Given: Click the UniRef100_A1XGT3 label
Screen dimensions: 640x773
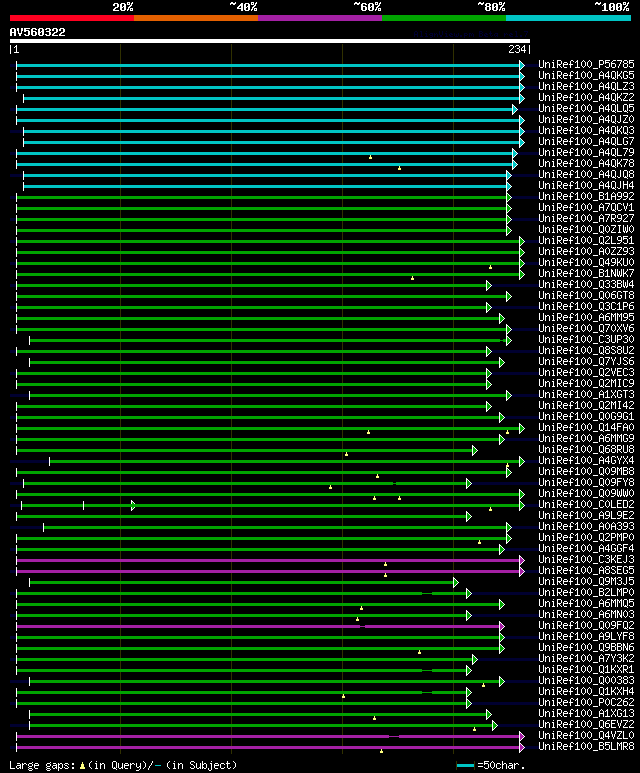Looking at the screenshot, I should coord(586,394).
